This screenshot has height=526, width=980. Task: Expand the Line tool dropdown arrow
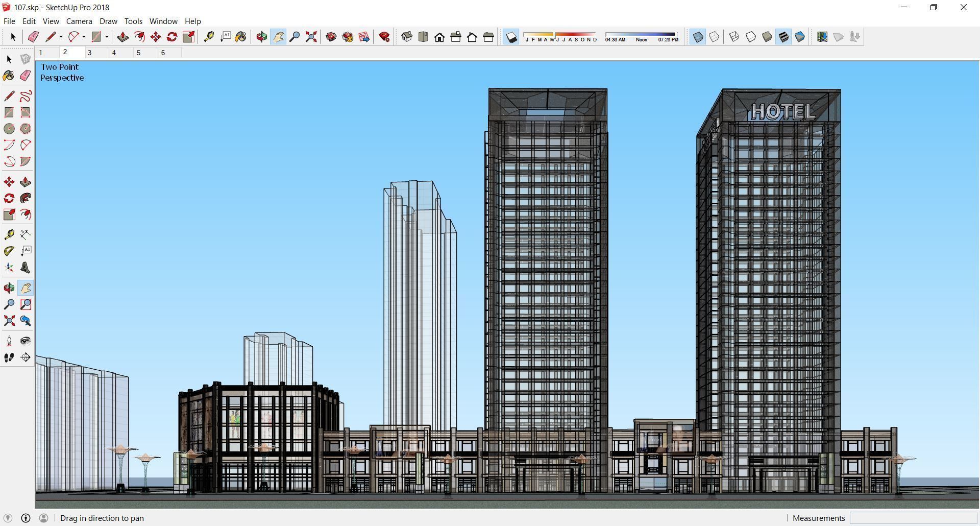[61, 37]
